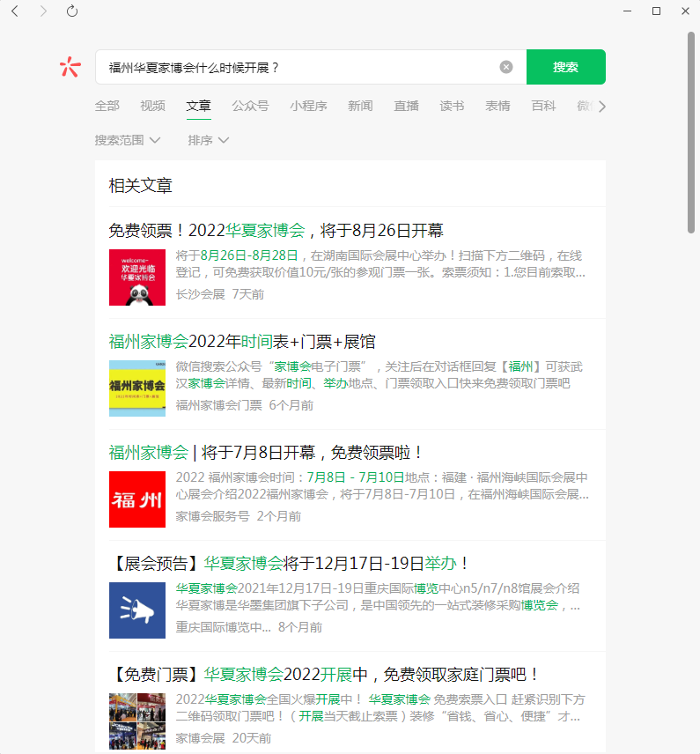Show more tabs with right chevron
The image size is (700, 754).
click(x=601, y=107)
